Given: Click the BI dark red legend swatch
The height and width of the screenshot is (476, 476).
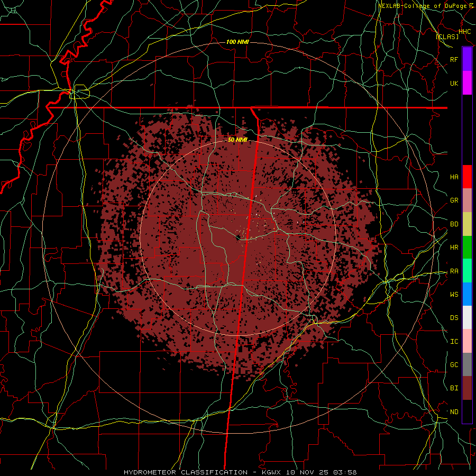Looking at the screenshot, I should [467, 388].
